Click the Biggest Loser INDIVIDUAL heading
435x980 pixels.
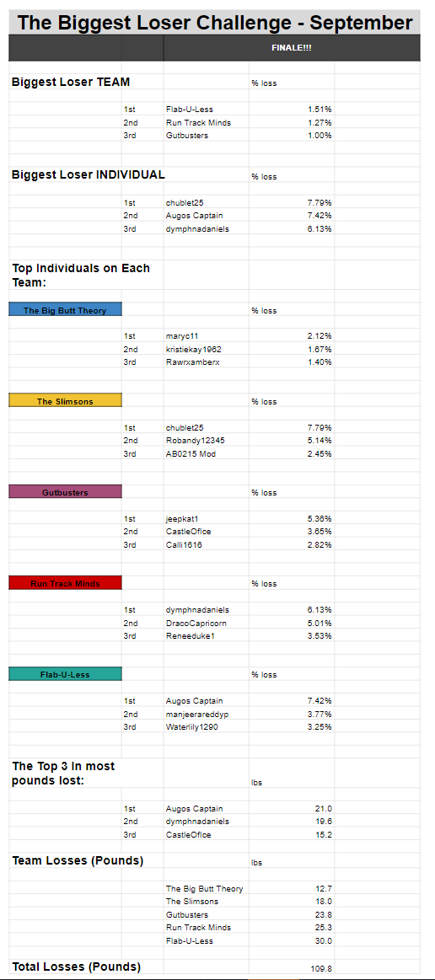[89, 174]
